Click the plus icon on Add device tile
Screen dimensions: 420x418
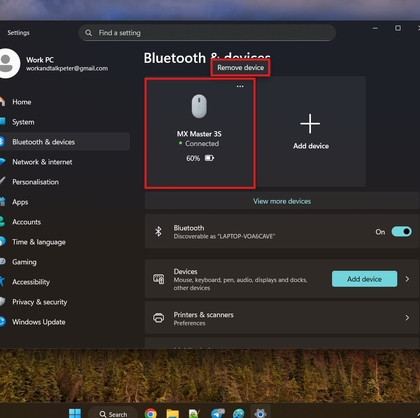click(310, 124)
